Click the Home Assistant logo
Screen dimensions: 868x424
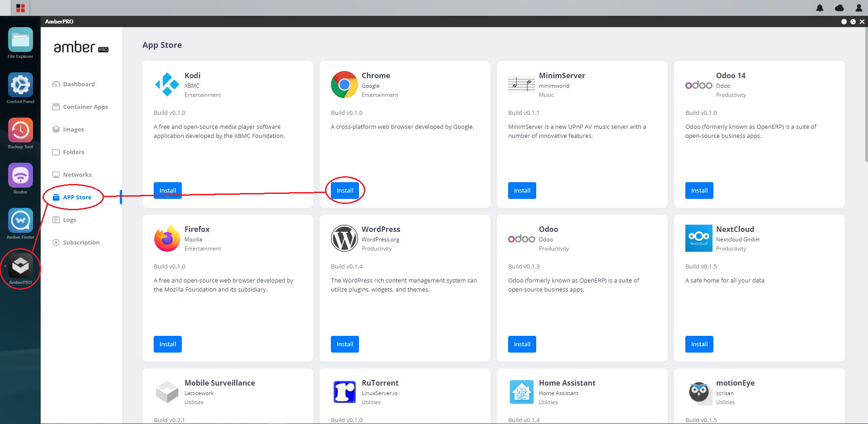point(522,391)
